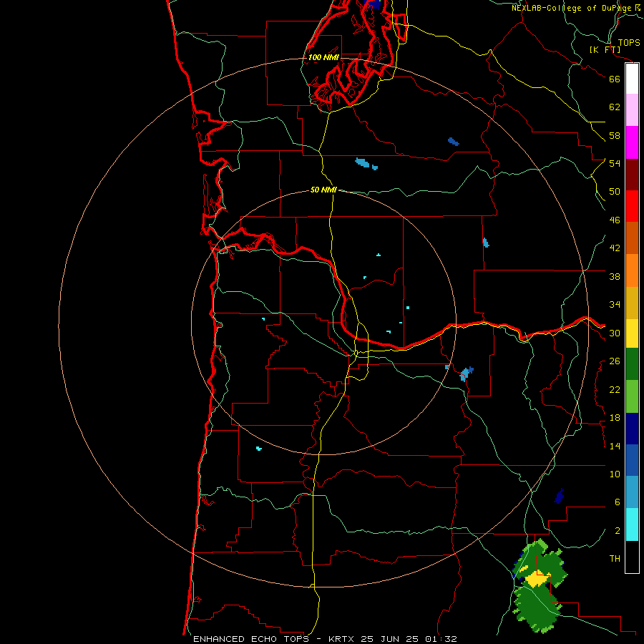The width and height of the screenshot is (644, 644).
Task: Click the '[K FT]' units label
Action: click(605, 49)
